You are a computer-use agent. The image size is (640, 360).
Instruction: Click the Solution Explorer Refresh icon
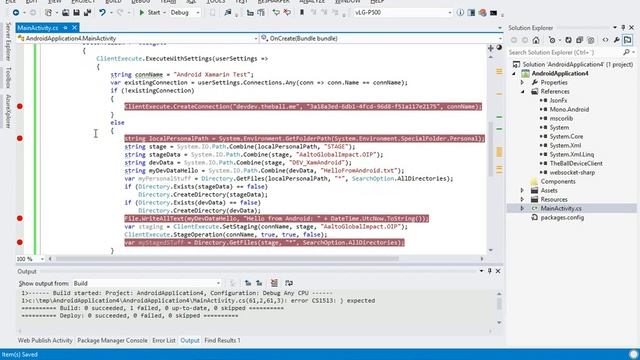click(x=568, y=40)
